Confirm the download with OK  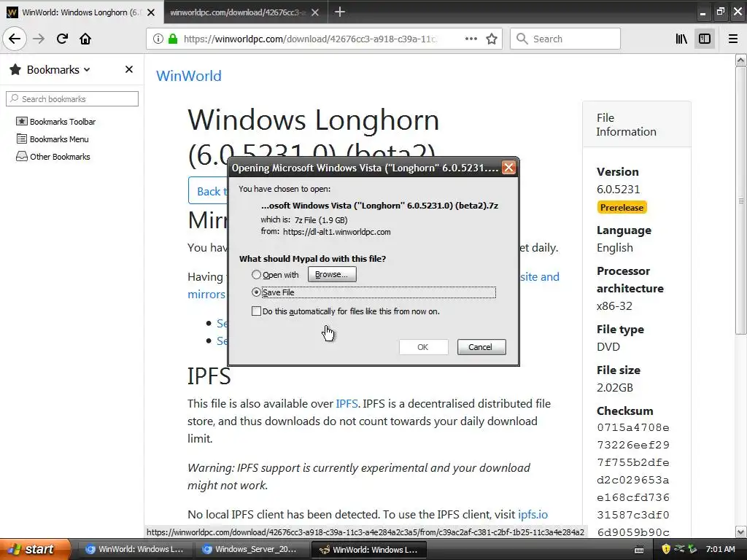pyautogui.click(x=423, y=347)
